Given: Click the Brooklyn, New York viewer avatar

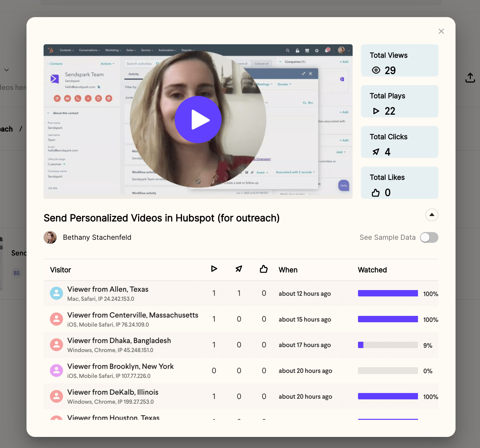Looking at the screenshot, I should pyautogui.click(x=56, y=371).
